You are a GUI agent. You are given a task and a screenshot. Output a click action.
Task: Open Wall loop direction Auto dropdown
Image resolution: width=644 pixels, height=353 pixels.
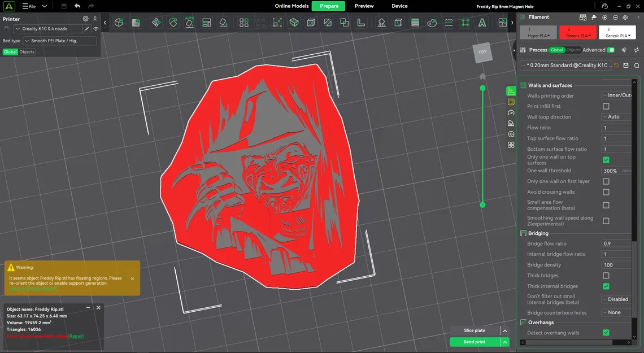tap(616, 117)
